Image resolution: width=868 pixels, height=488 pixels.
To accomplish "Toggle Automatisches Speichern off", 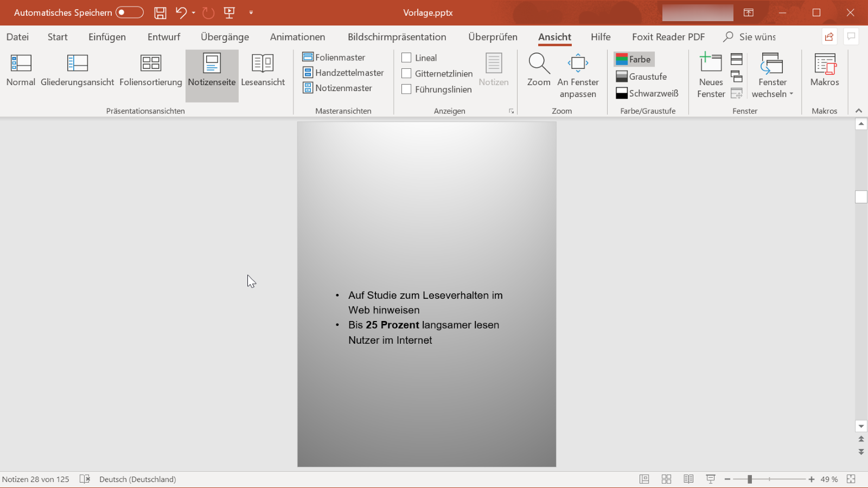I will [x=130, y=12].
